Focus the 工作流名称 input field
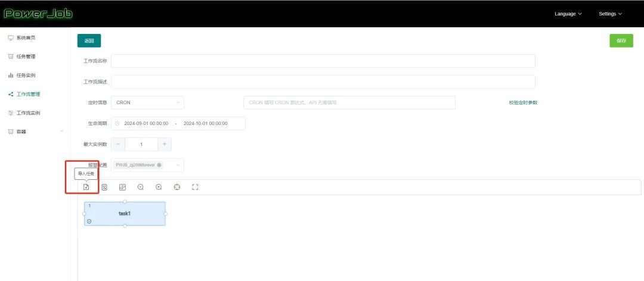 click(323, 61)
